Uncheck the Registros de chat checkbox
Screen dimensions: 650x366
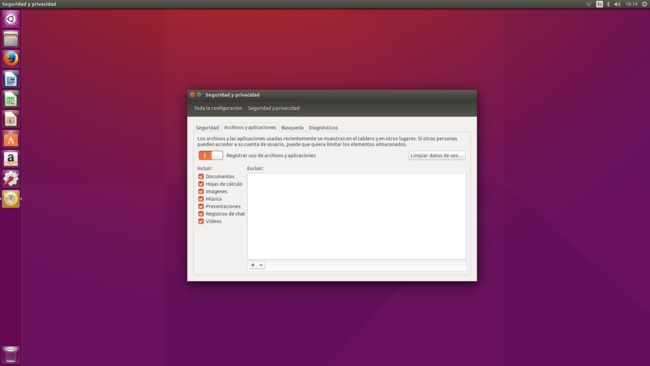click(201, 214)
